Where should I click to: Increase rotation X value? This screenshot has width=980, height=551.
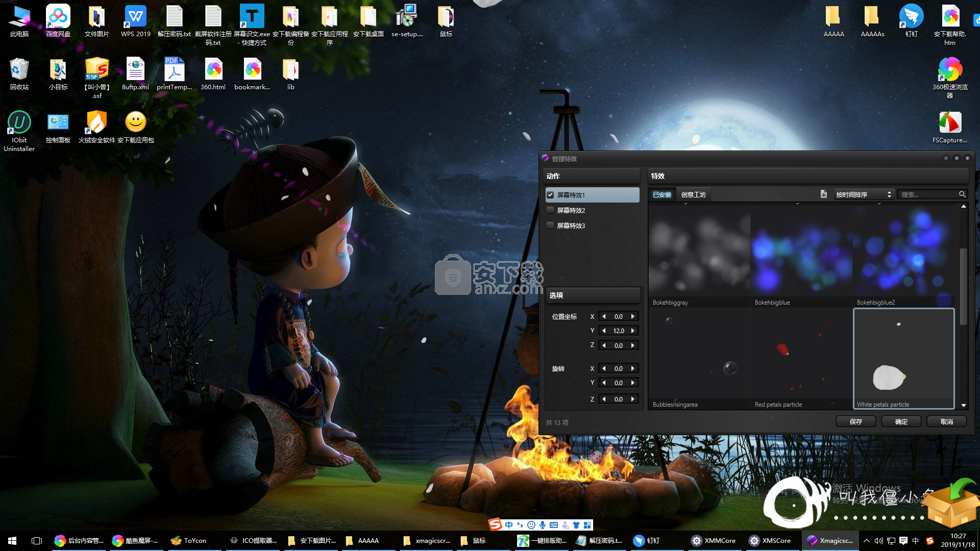[x=633, y=368]
